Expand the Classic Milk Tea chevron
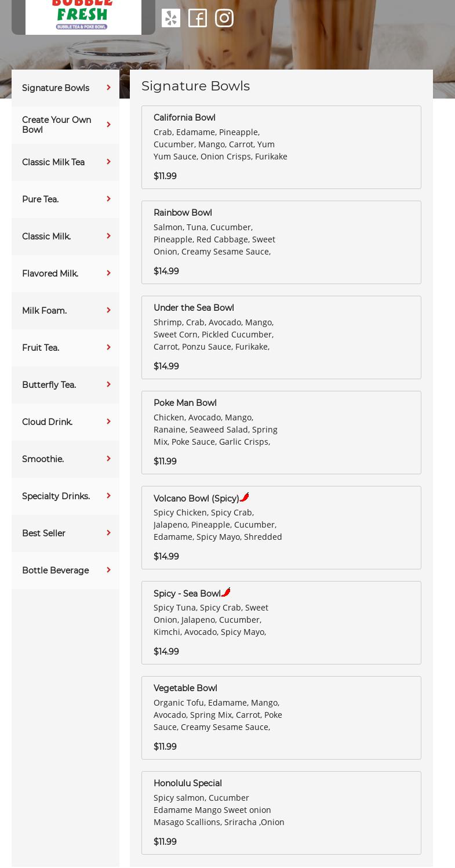 (108, 162)
